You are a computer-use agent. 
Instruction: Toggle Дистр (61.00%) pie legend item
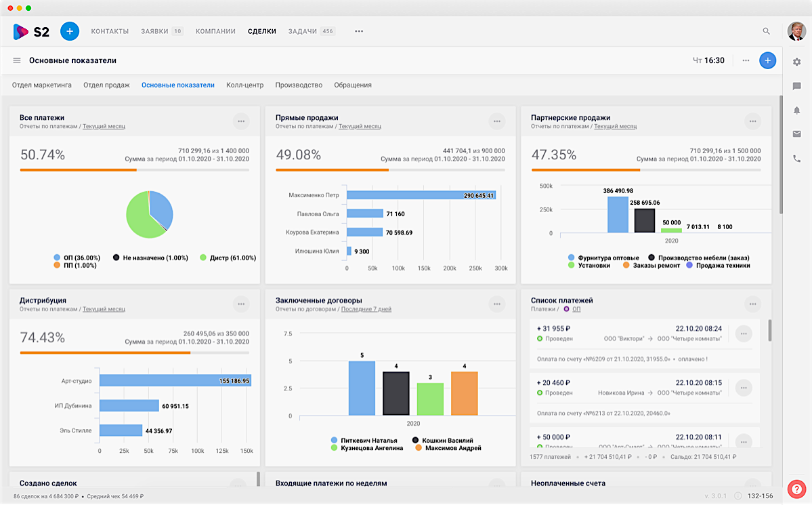point(228,258)
